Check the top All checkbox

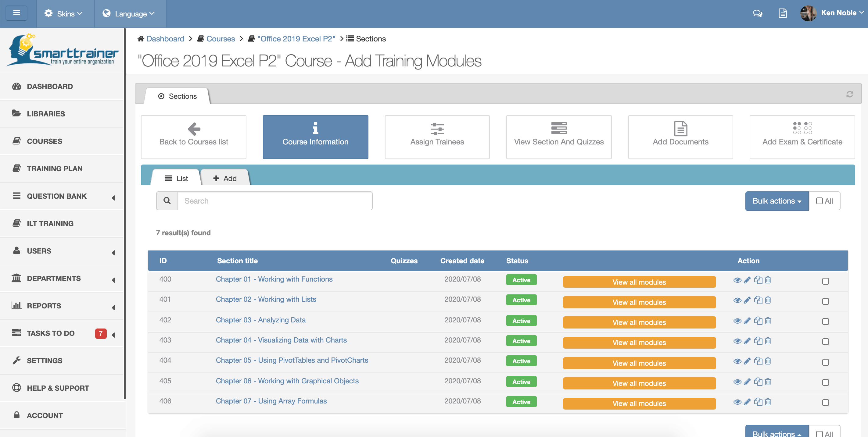tap(819, 201)
